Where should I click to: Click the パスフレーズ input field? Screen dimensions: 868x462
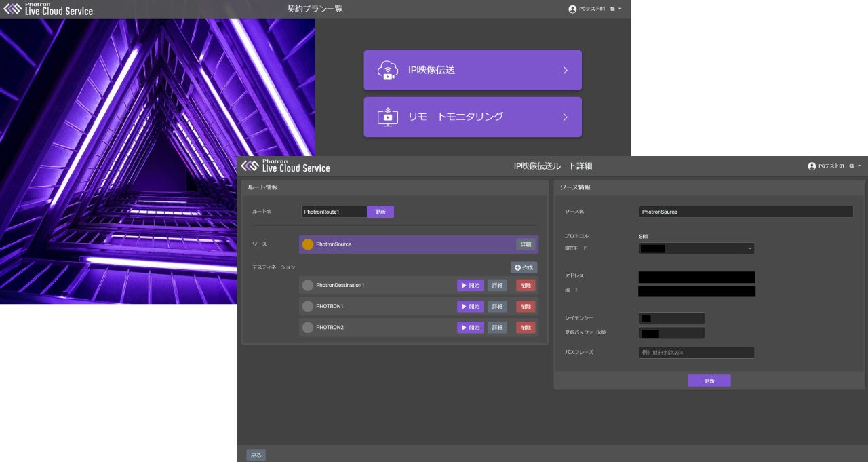[x=696, y=352]
